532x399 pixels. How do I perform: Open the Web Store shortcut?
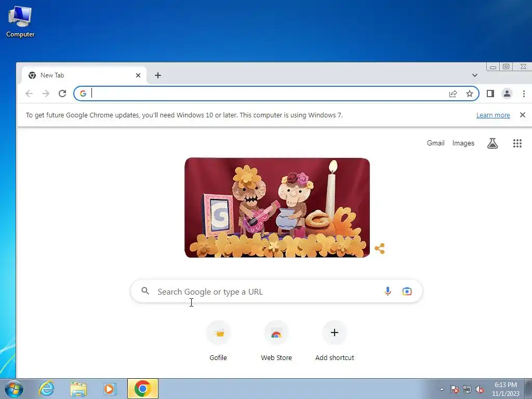pyautogui.click(x=276, y=341)
